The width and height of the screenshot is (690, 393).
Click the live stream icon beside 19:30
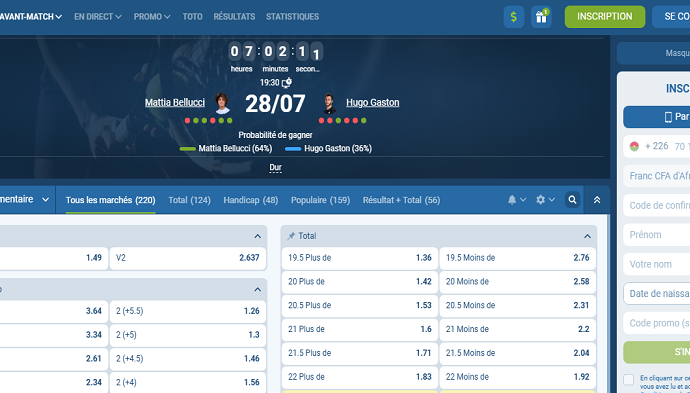tap(287, 82)
